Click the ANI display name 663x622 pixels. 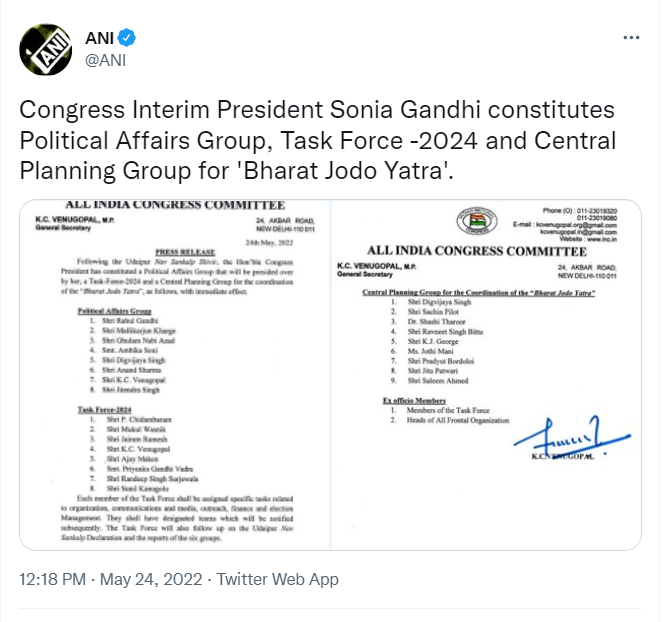(99, 38)
